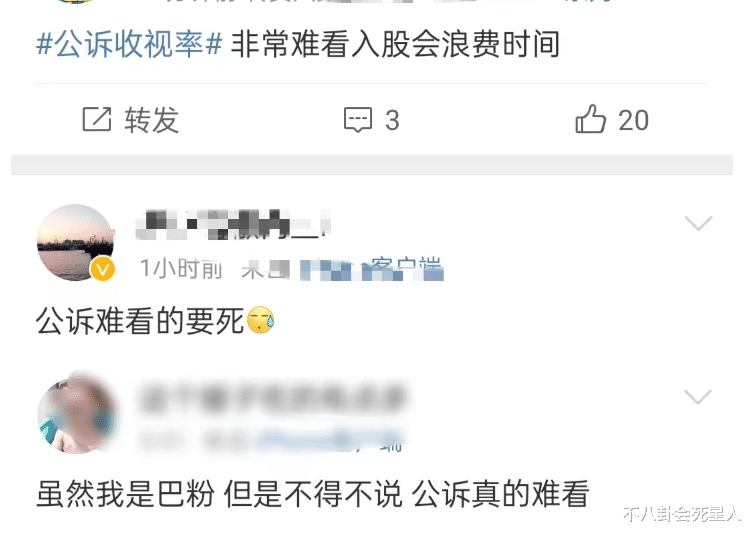Tap post text 非常难看入股会浪费时间
This screenshot has width=750, height=533.
[395, 44]
